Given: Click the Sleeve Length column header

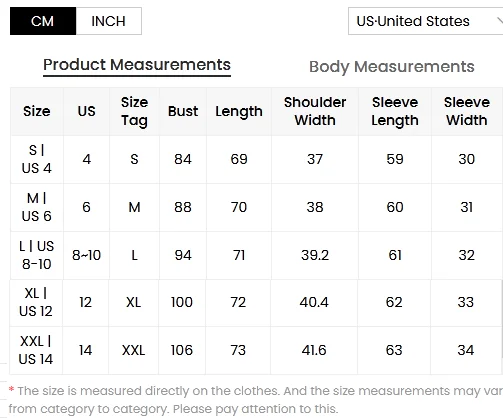Looking at the screenshot, I should (395, 111).
